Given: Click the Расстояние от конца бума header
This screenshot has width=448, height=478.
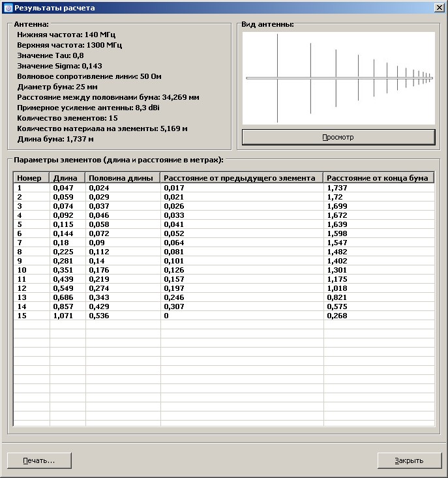Looking at the screenshot, I should pyautogui.click(x=379, y=178).
